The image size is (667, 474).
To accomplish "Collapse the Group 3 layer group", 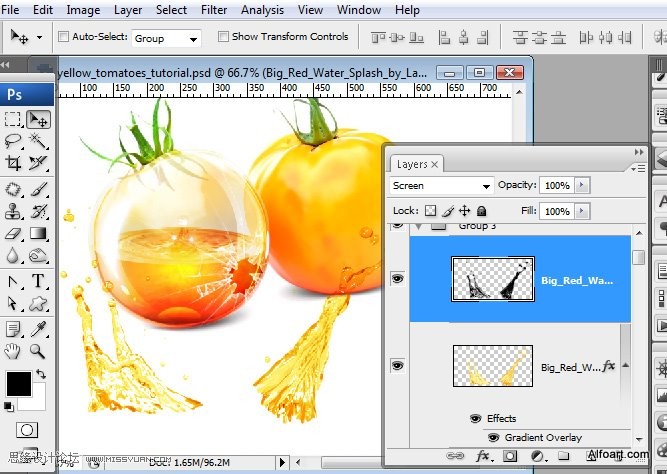I will pos(419,227).
